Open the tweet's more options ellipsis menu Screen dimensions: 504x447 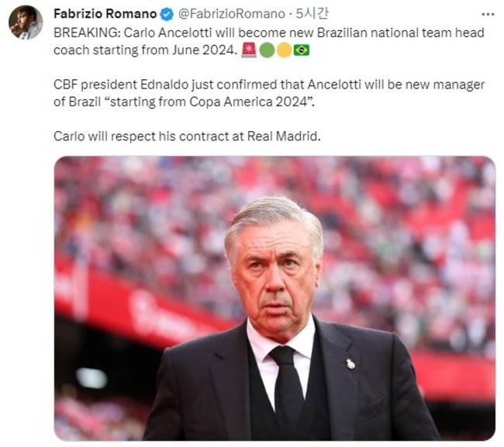tap(487, 14)
